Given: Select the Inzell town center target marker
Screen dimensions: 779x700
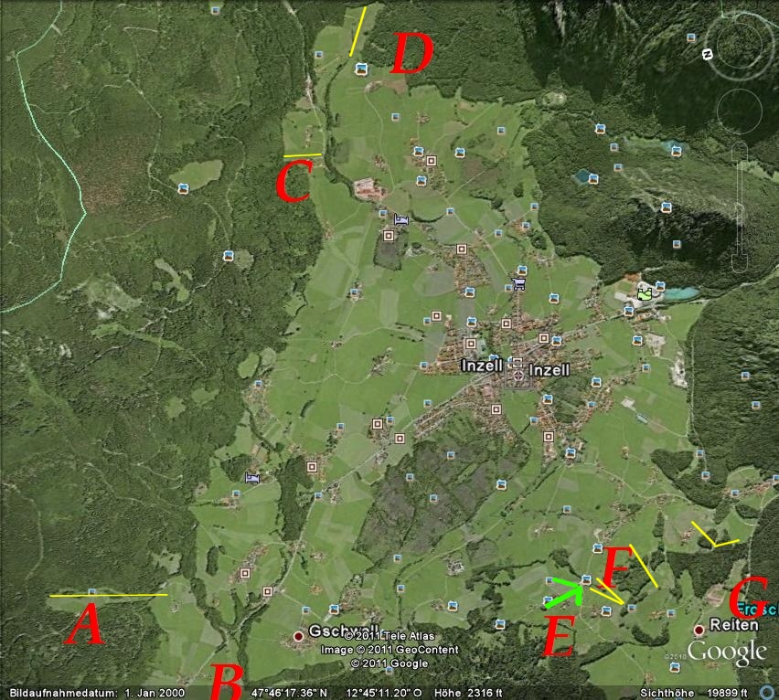Looking at the screenshot, I should tap(518, 372).
